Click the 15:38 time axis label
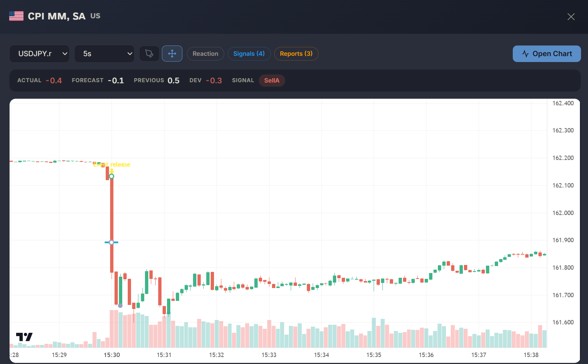588x364 pixels. click(531, 355)
